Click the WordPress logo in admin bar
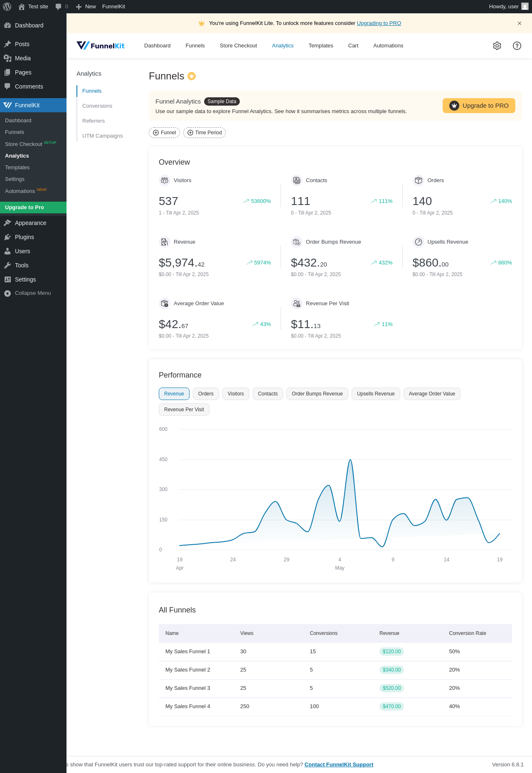The width and height of the screenshot is (532, 773). [7, 7]
